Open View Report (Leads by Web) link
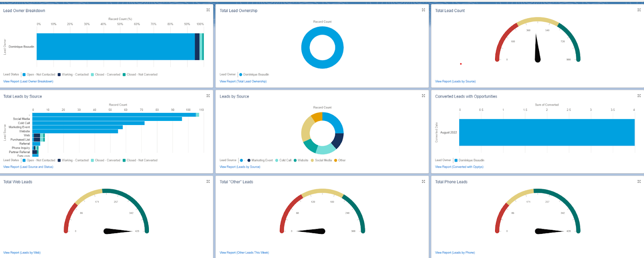The image size is (644, 258). click(x=22, y=252)
